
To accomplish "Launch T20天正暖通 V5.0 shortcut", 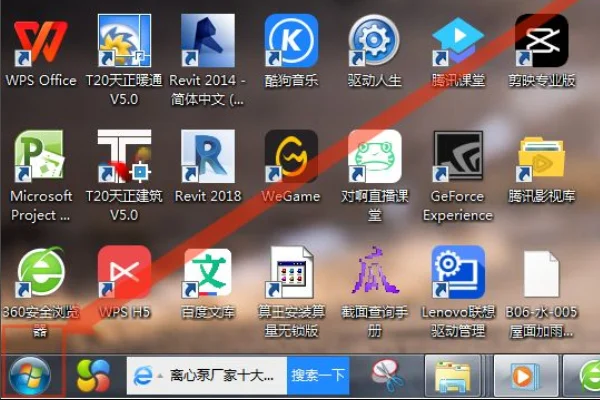I will (124, 41).
